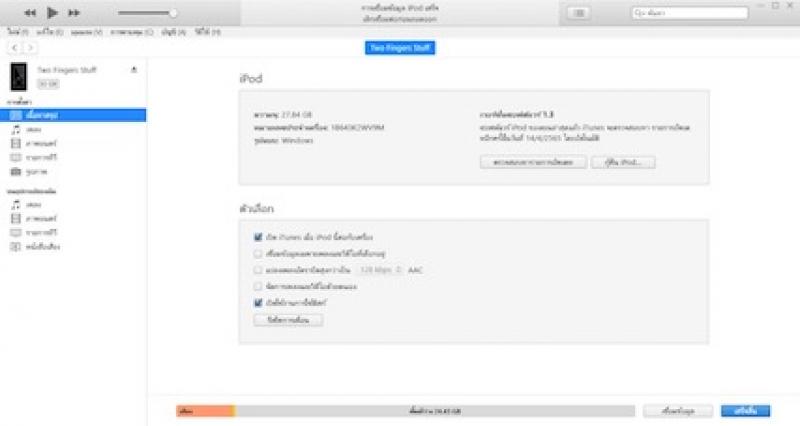The width and height of the screenshot is (800, 426).
Task: Open the first menu in the menu bar
Action: (x=18, y=32)
